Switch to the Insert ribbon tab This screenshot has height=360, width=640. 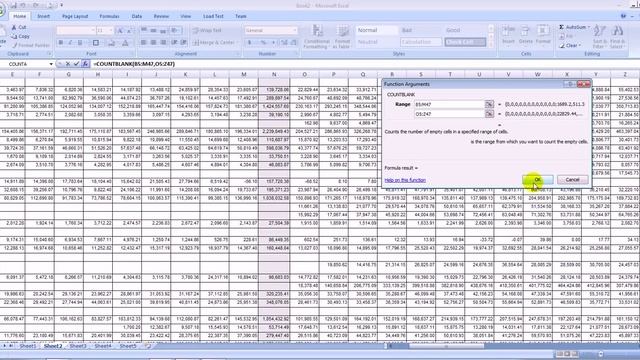tap(44, 16)
